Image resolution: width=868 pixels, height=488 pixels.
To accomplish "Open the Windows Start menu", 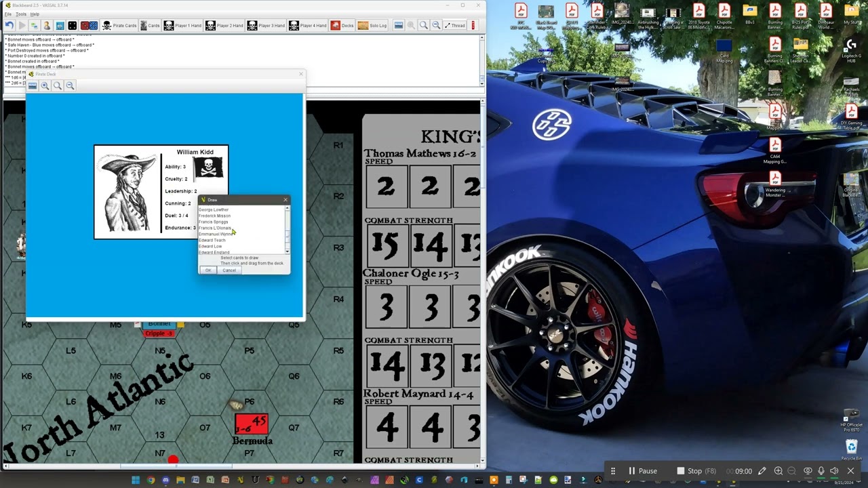I will [136, 481].
